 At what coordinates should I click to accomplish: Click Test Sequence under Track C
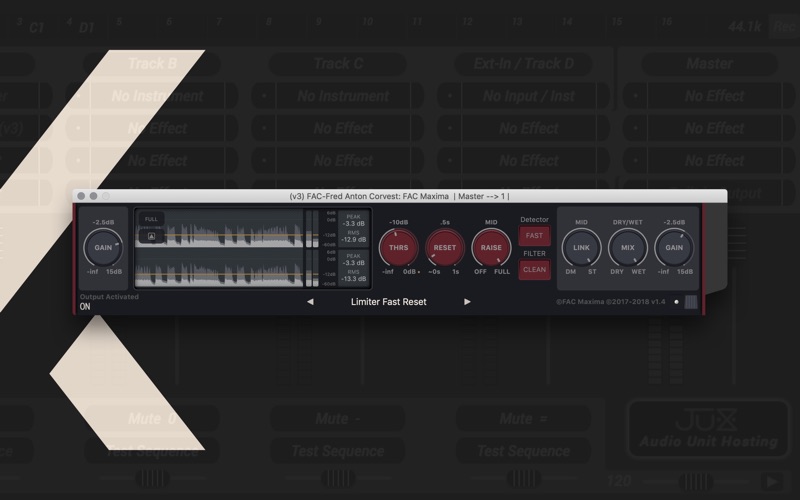[x=338, y=451]
